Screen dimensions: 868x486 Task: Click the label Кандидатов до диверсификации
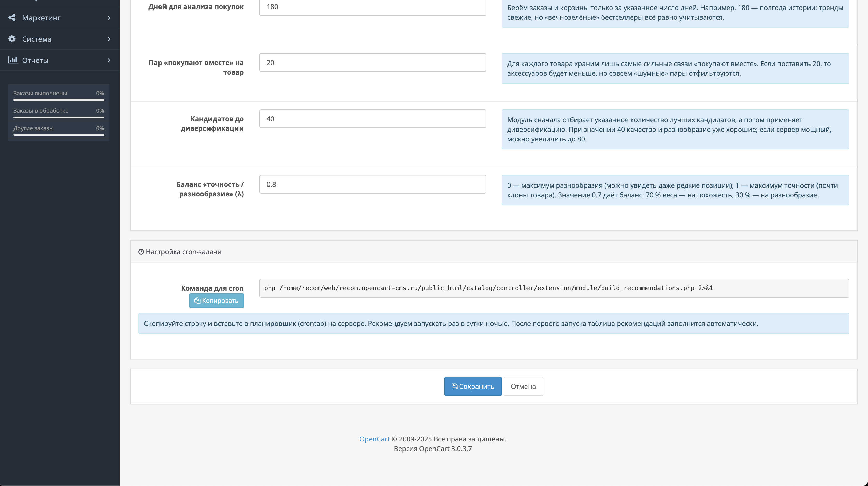click(212, 123)
